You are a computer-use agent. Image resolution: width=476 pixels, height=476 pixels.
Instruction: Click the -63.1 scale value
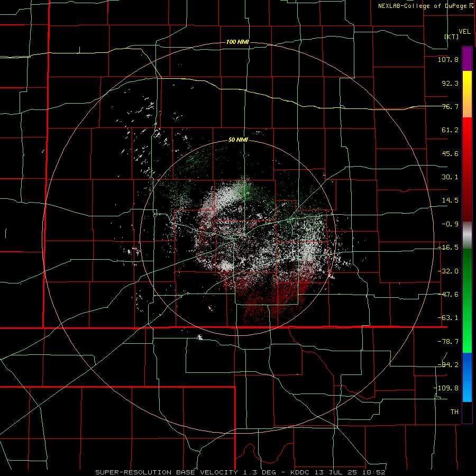point(448,318)
